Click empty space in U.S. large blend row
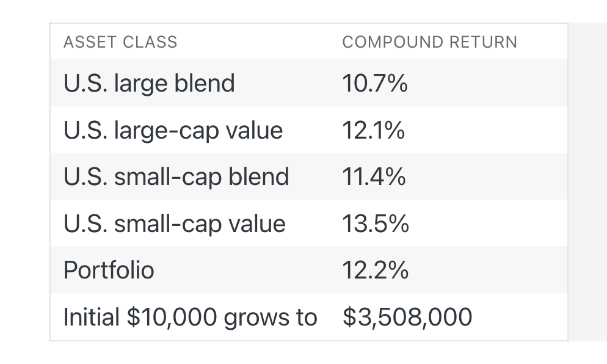 488,83
